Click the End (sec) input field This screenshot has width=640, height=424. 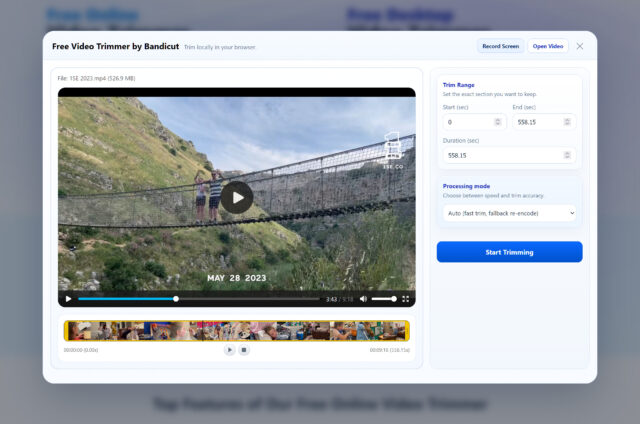tap(544, 122)
